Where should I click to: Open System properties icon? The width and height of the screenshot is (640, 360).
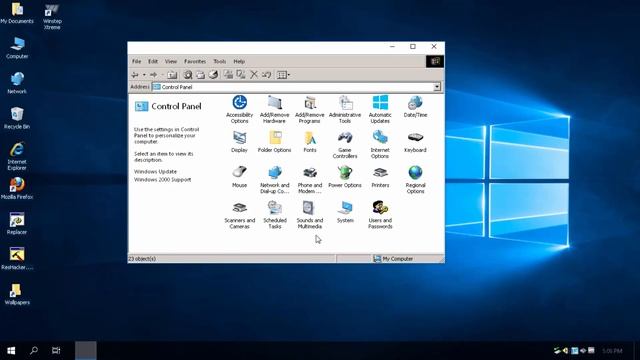click(345, 212)
